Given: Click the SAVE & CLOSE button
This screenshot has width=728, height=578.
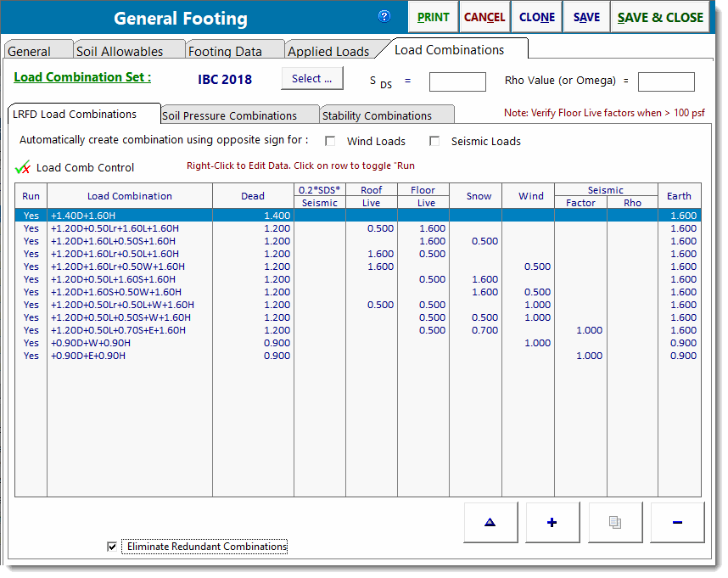Looking at the screenshot, I should coord(660,17).
